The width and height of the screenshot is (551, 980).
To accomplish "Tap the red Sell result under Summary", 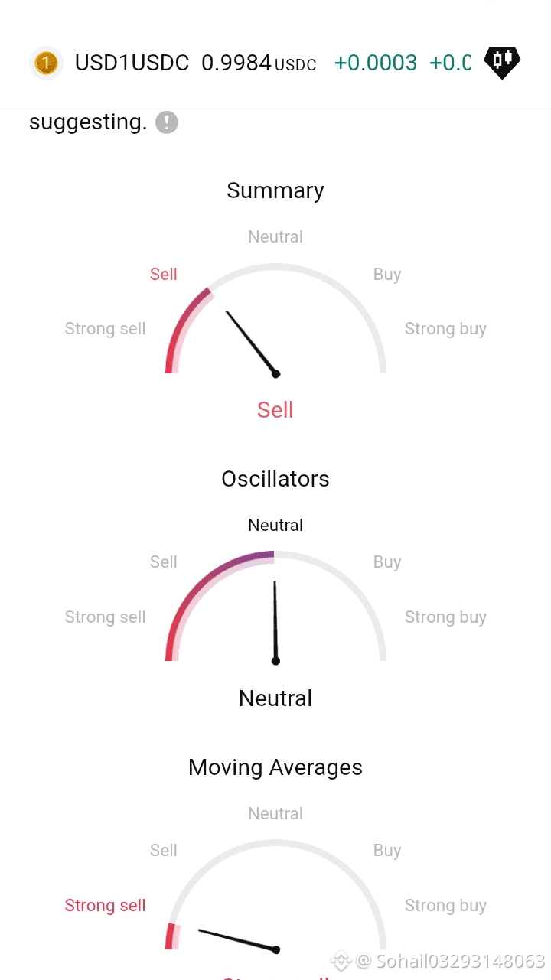I will pos(275,410).
